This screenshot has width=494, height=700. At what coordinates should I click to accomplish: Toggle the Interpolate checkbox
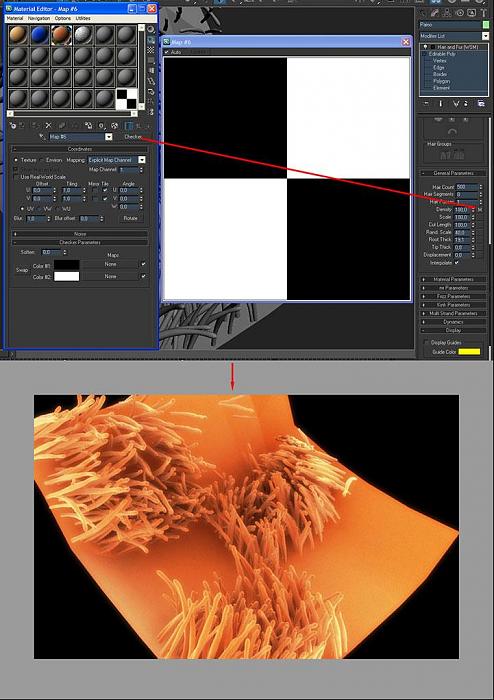[x=456, y=262]
